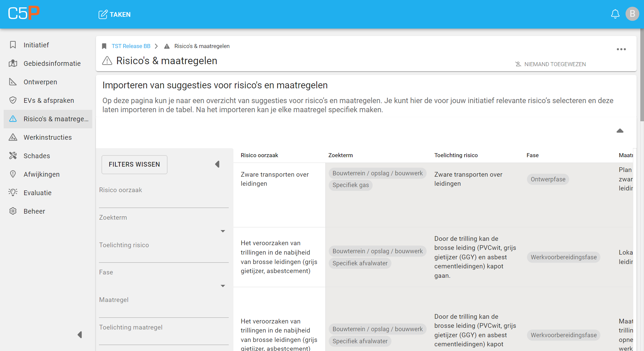Click the Schades tools icon
Screen dimensions: 644x351
click(13, 156)
